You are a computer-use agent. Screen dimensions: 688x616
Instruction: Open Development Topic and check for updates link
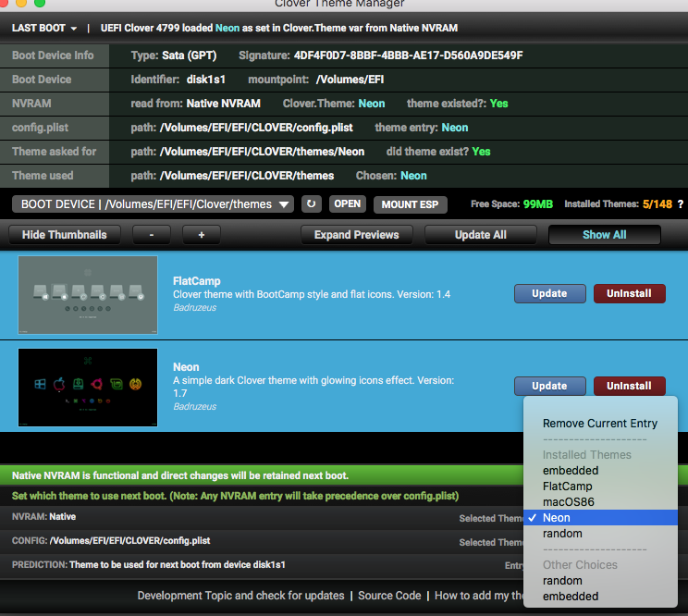[240, 596]
